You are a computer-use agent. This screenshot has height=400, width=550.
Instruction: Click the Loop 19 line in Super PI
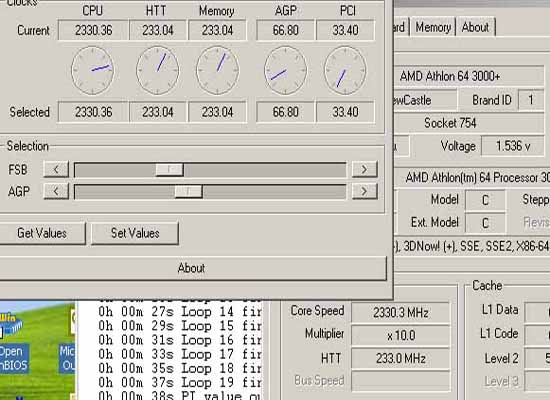(x=180, y=382)
